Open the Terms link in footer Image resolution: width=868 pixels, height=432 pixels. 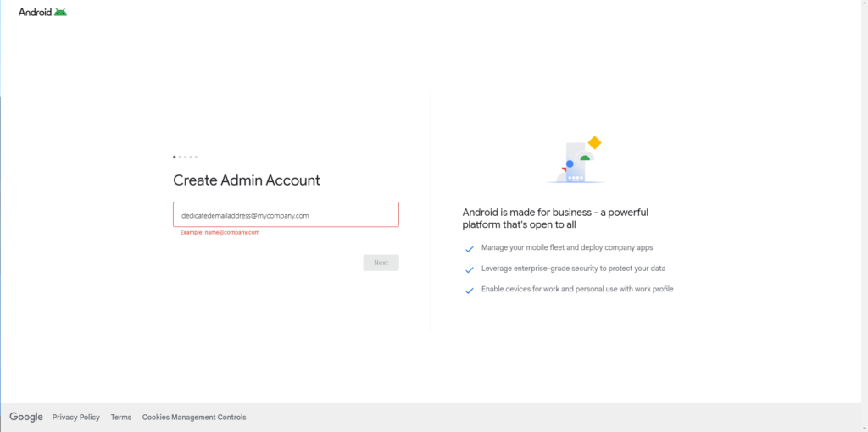tap(120, 417)
